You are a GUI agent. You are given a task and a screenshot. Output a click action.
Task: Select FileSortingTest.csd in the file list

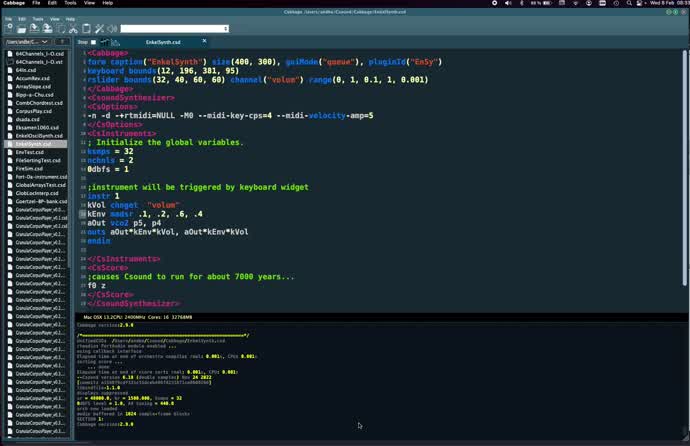coord(36,161)
